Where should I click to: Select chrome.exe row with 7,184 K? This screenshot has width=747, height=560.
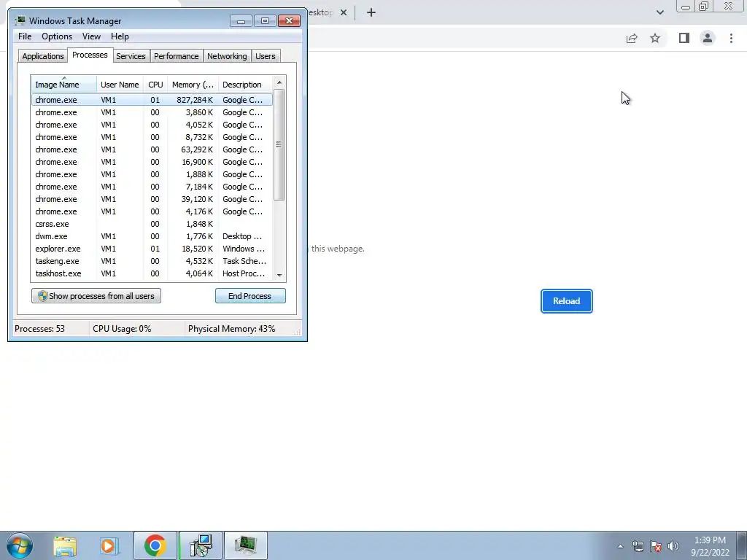click(152, 187)
